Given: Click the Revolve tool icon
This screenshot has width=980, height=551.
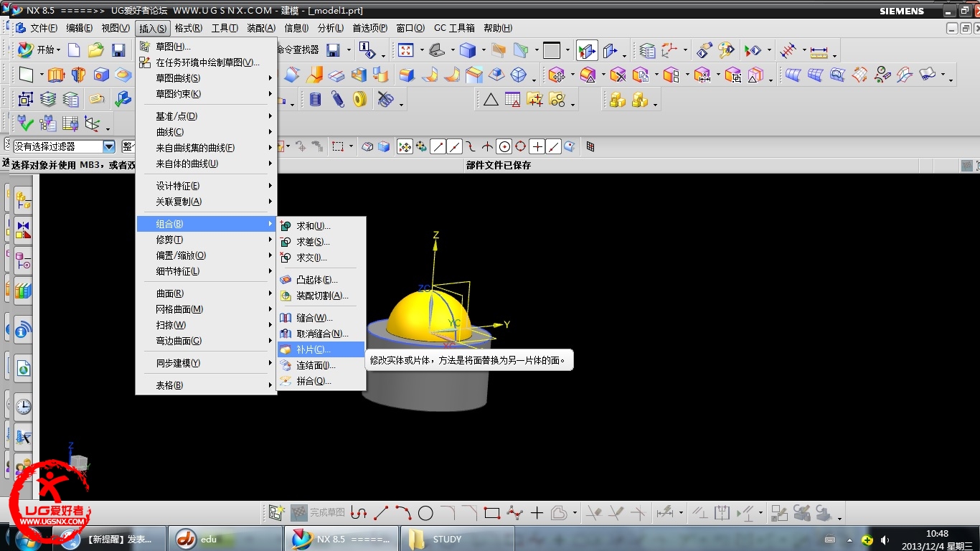Looking at the screenshot, I should [79, 75].
